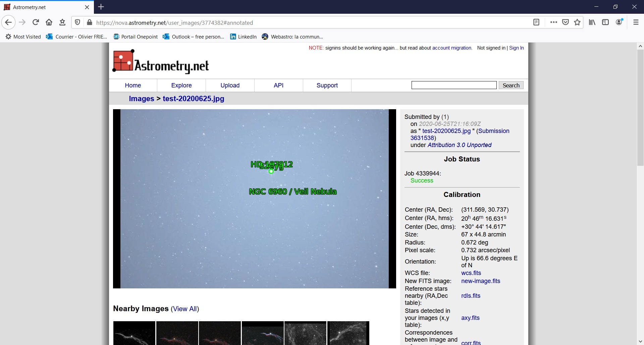Open Portail Onepoint bookmark
The image size is (644, 345).
click(136, 37)
